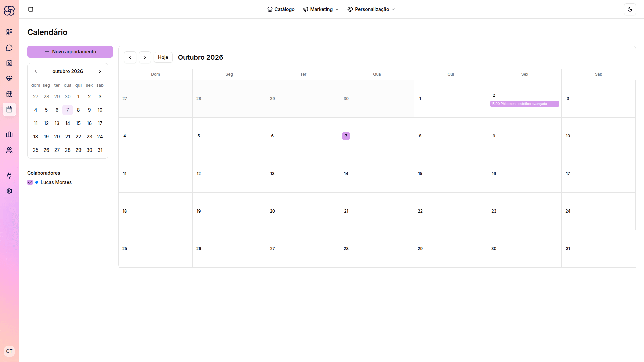Click the CT user avatar
The image size is (644, 362).
9,351
